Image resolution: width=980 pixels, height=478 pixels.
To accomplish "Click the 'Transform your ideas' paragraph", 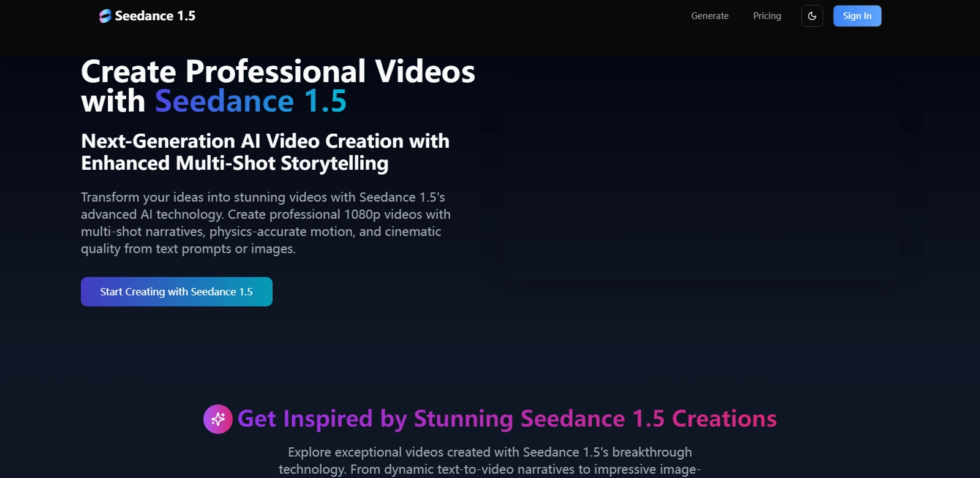I will [266, 223].
